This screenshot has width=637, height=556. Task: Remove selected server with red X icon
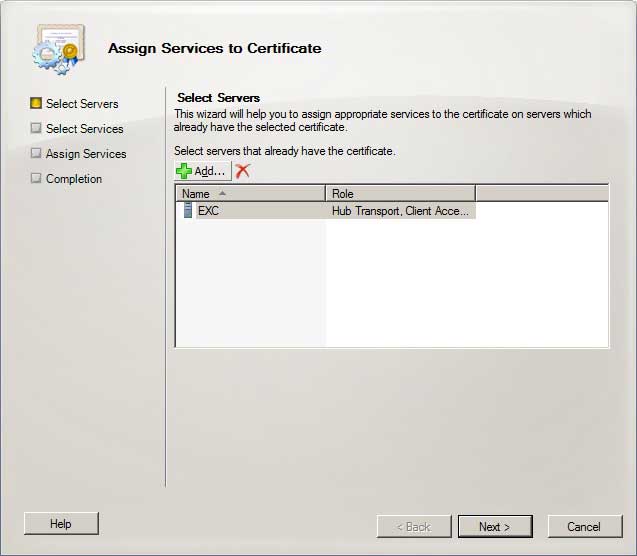[x=242, y=171]
